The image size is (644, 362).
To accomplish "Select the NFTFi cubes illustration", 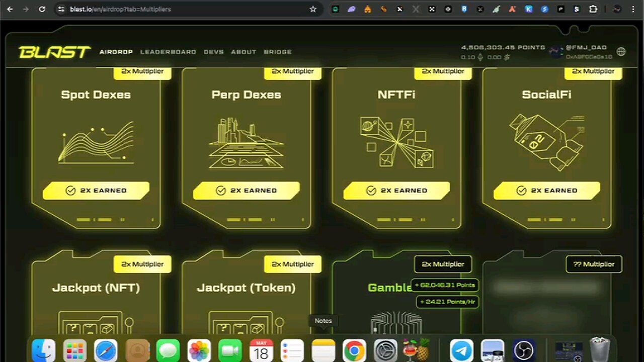I will point(397,142).
